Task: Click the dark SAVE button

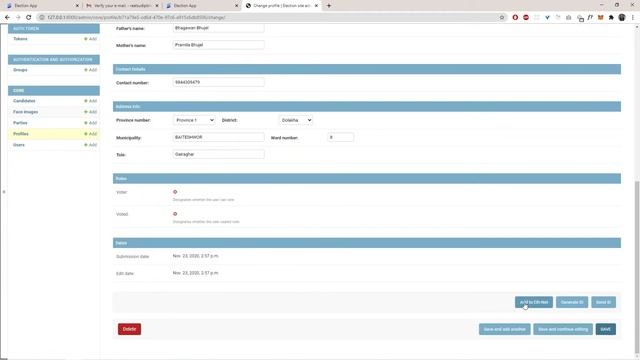Action: point(606,329)
